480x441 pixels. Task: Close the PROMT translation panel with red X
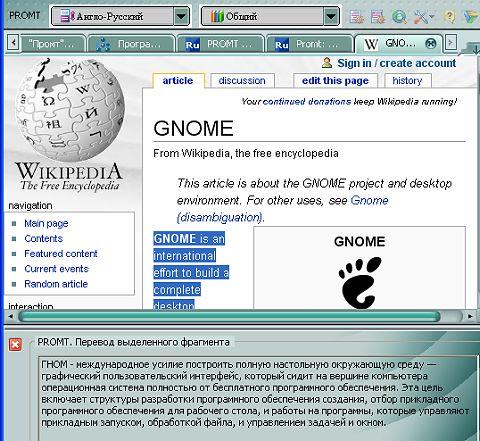coord(15,344)
